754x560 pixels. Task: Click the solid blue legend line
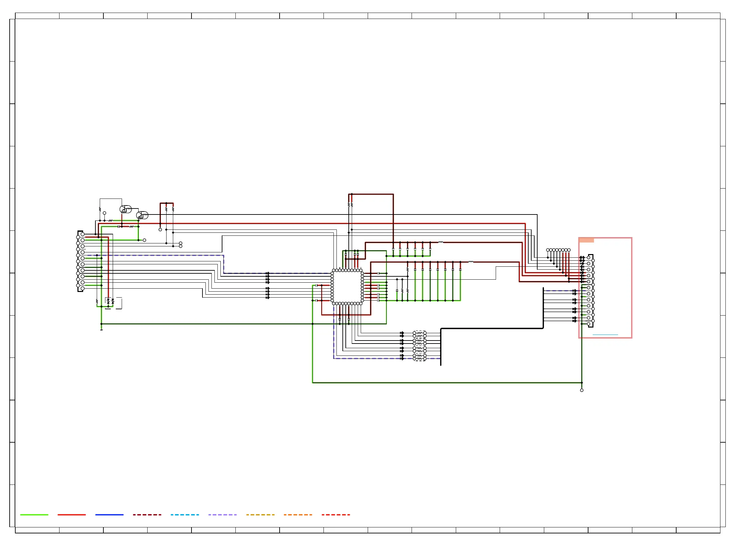[109, 515]
